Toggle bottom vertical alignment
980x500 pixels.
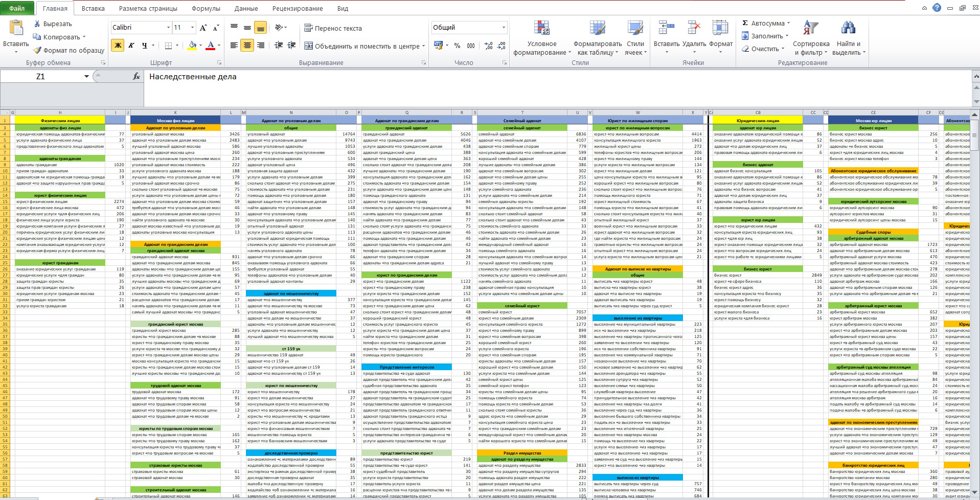(260, 28)
